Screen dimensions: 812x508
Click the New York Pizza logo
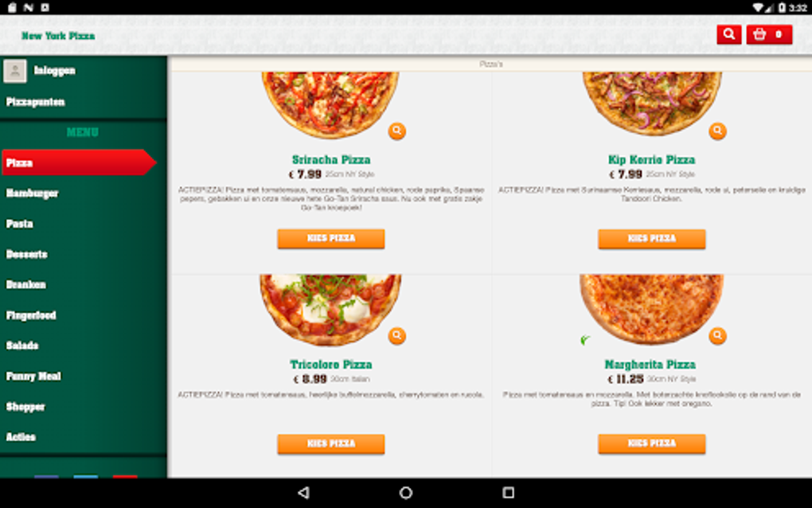(58, 36)
